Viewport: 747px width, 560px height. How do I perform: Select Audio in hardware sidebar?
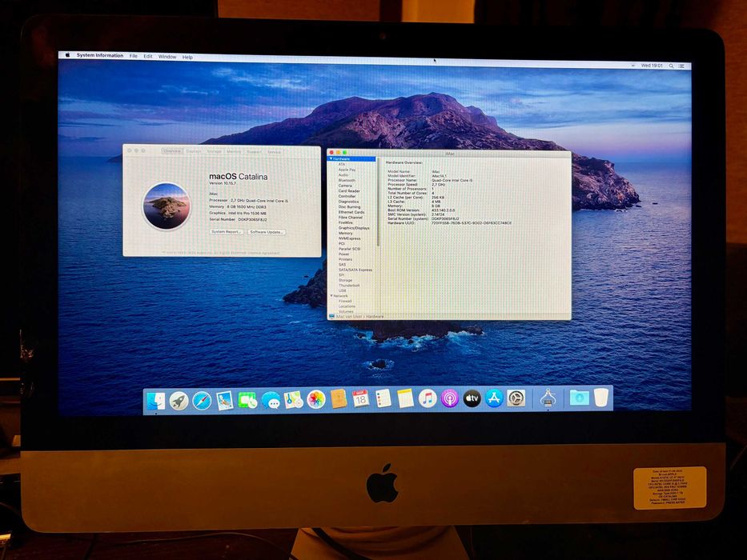[343, 174]
